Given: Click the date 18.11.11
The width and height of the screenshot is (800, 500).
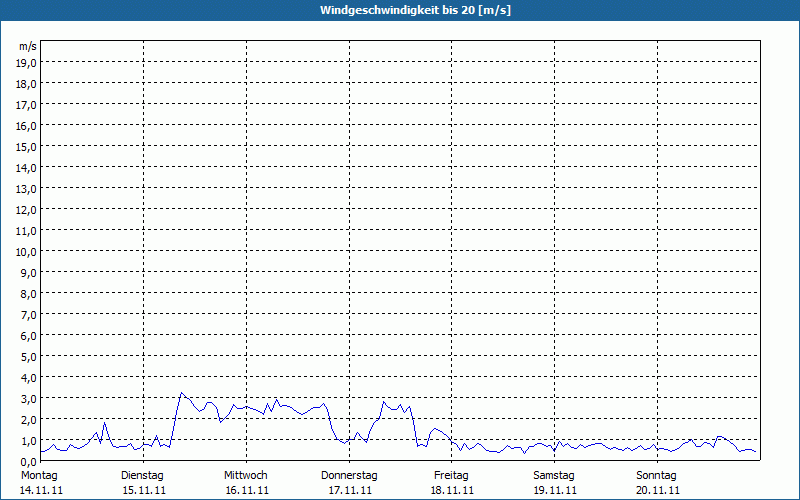Looking at the screenshot, I should (452, 491).
